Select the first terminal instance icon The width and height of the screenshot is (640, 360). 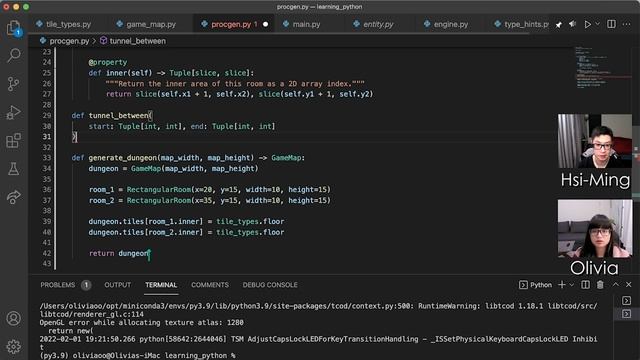click(627, 301)
